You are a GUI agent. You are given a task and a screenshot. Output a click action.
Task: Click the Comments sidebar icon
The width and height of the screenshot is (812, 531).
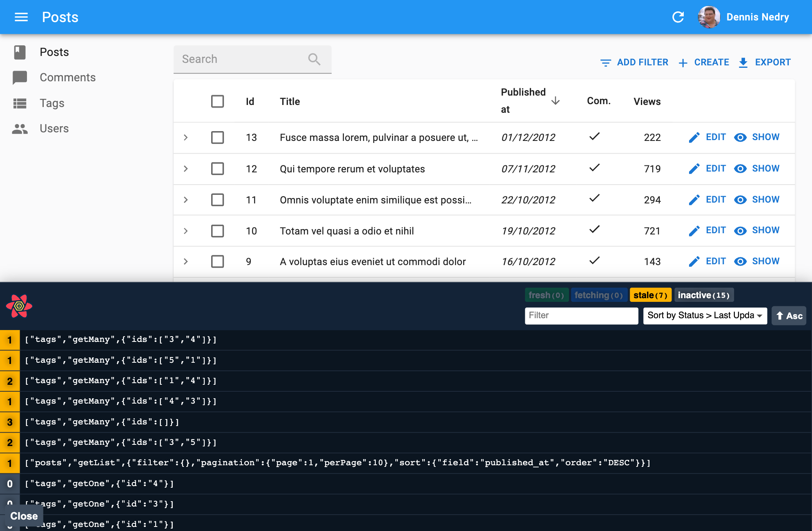[x=20, y=78]
